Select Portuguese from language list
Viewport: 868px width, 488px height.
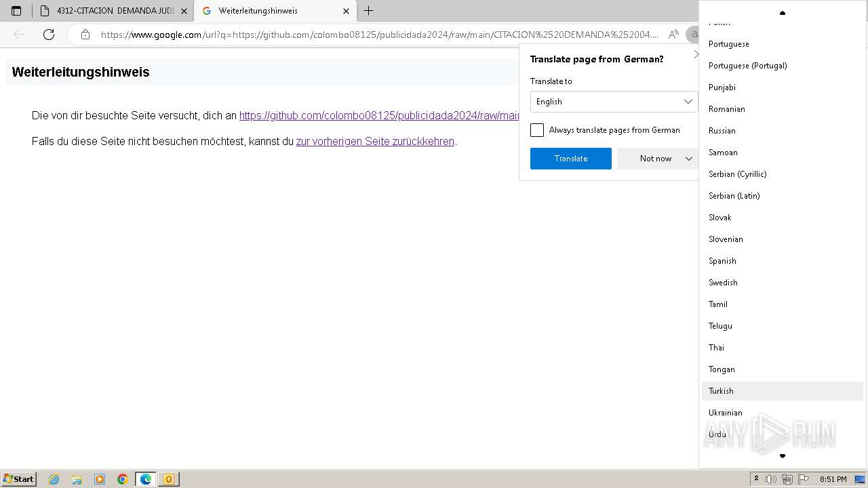tap(782, 44)
